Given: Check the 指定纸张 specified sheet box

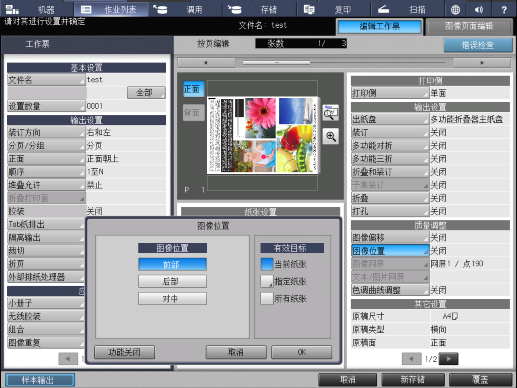Looking at the screenshot, I should click(267, 281).
